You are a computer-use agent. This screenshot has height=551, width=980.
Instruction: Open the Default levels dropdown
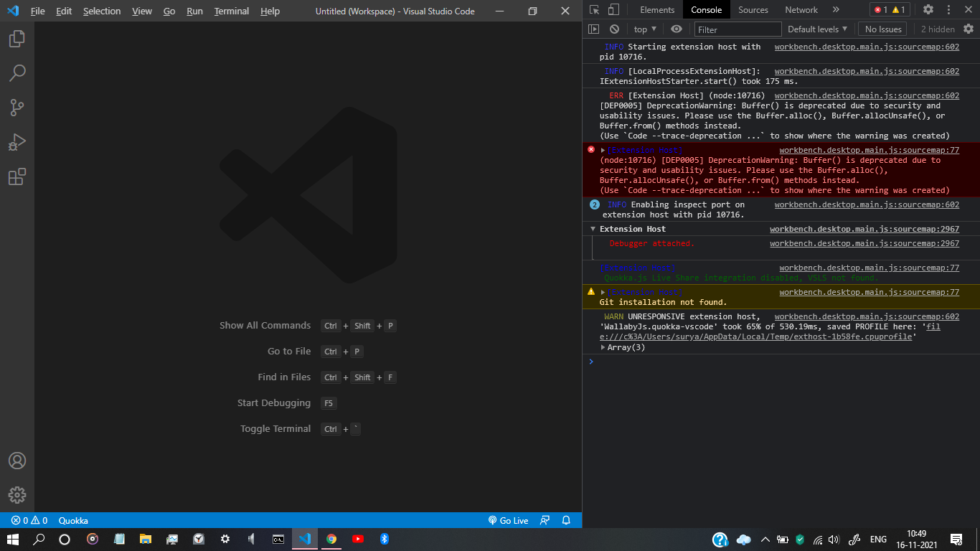818,29
